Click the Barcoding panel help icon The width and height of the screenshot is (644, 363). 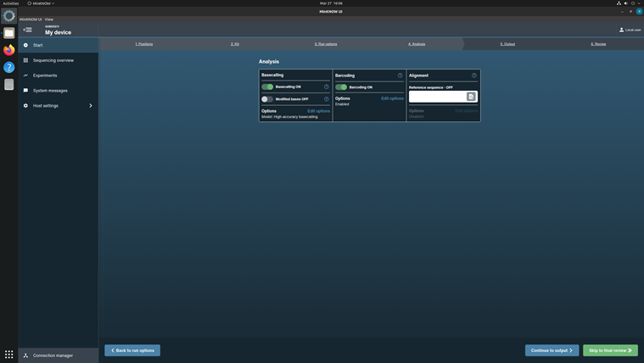pyautogui.click(x=400, y=75)
